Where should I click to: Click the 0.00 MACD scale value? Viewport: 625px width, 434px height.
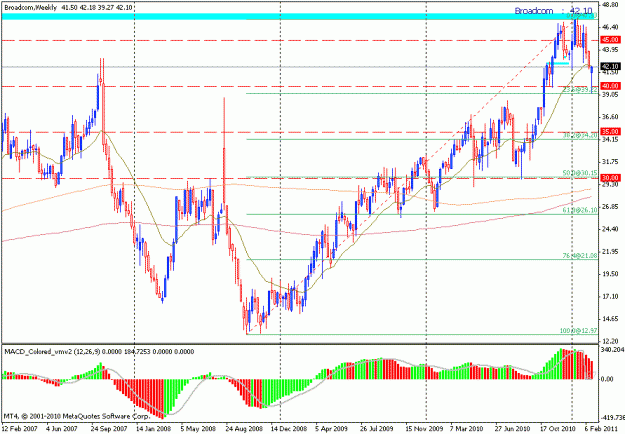click(608, 379)
